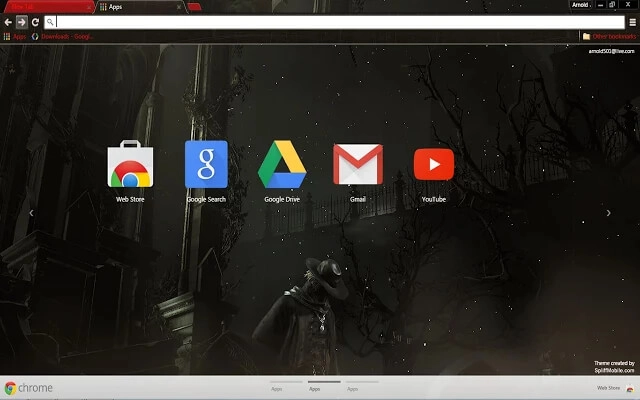
Task: Open the Apps bookmark shortcut
Action: pos(15,36)
